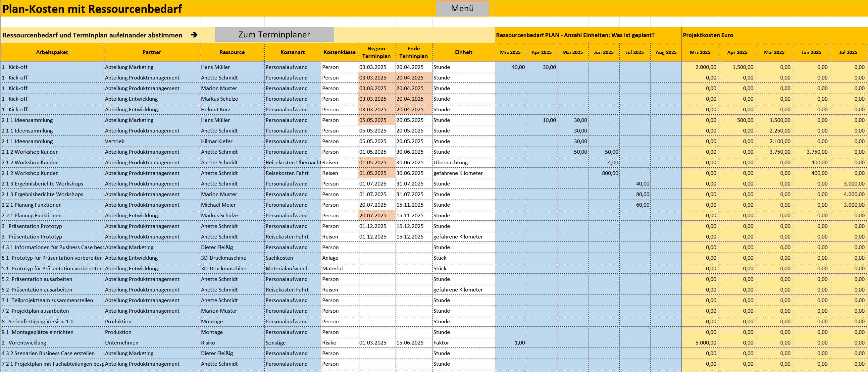
Task: Sort by Arbeitspaket header link
Action: pyautogui.click(x=52, y=52)
